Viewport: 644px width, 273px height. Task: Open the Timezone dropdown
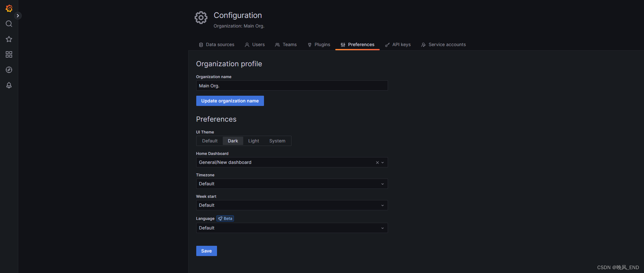point(291,184)
